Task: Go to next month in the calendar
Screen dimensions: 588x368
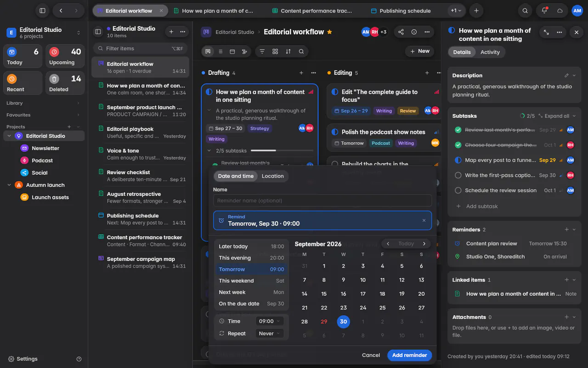Action: [x=424, y=244]
